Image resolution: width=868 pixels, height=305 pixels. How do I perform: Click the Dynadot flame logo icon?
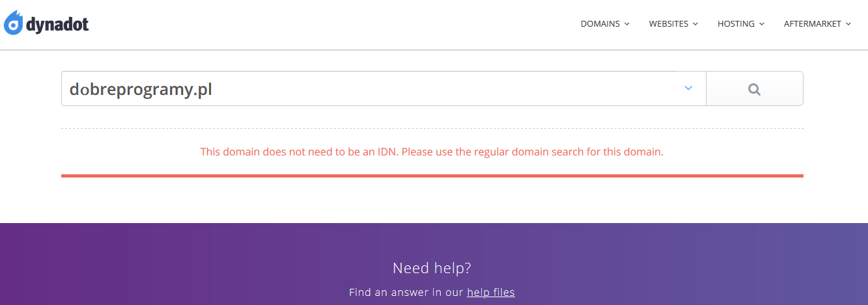(13, 23)
